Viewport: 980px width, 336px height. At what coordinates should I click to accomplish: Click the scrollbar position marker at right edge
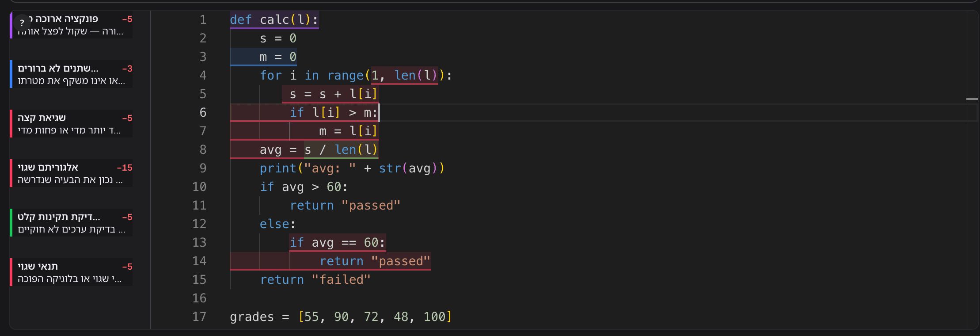click(x=972, y=99)
